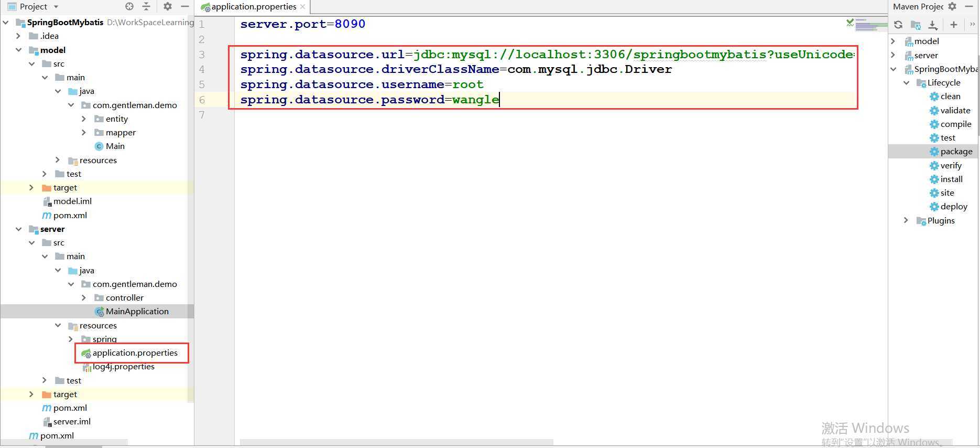Switch to application.properties editor tab
Image resolution: width=980 pixels, height=448 pixels.
[254, 7]
